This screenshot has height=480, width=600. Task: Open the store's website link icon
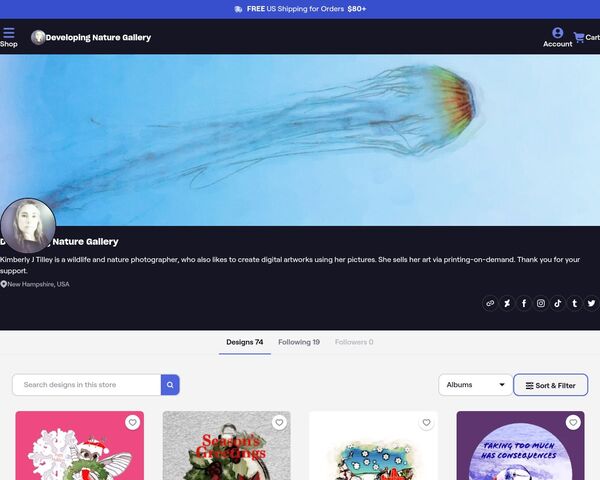tap(490, 304)
